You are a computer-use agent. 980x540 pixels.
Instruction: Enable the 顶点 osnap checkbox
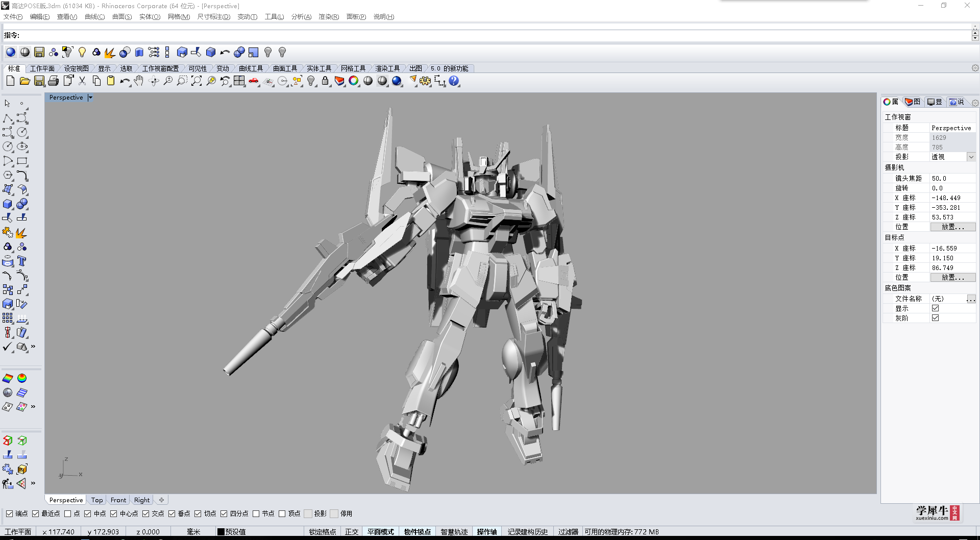tap(282, 513)
